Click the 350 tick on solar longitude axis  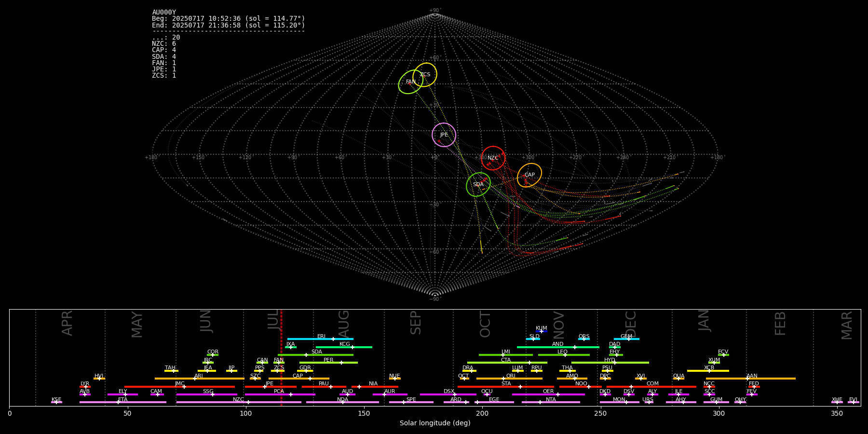(837, 413)
